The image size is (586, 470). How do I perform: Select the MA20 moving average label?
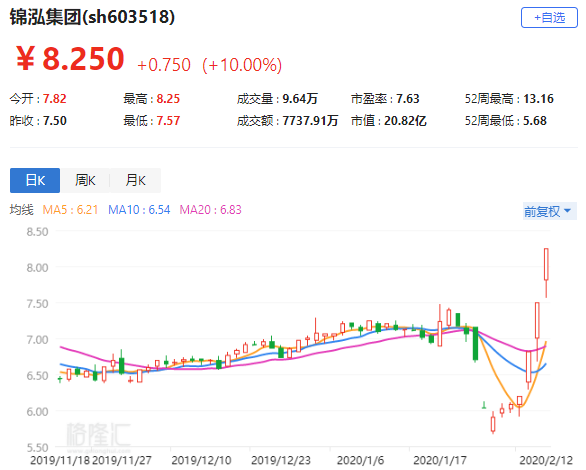click(210, 210)
